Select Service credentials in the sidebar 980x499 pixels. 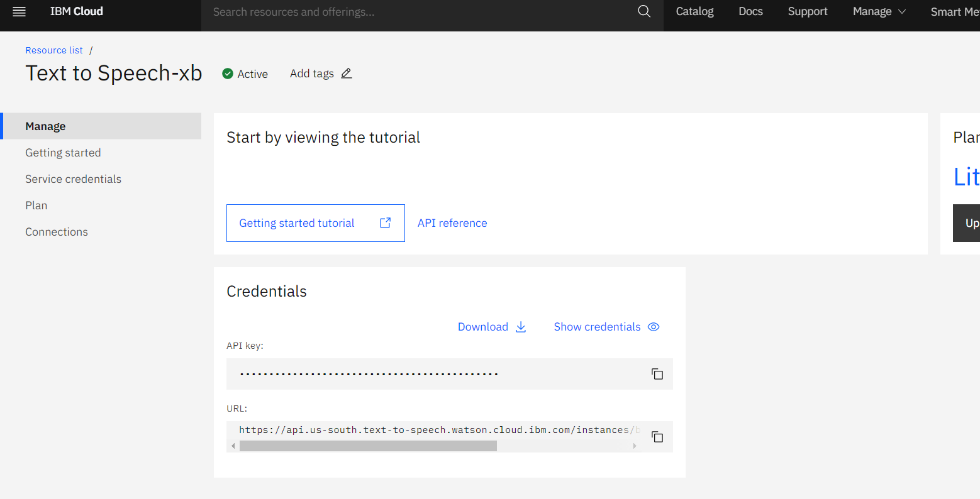73,178
